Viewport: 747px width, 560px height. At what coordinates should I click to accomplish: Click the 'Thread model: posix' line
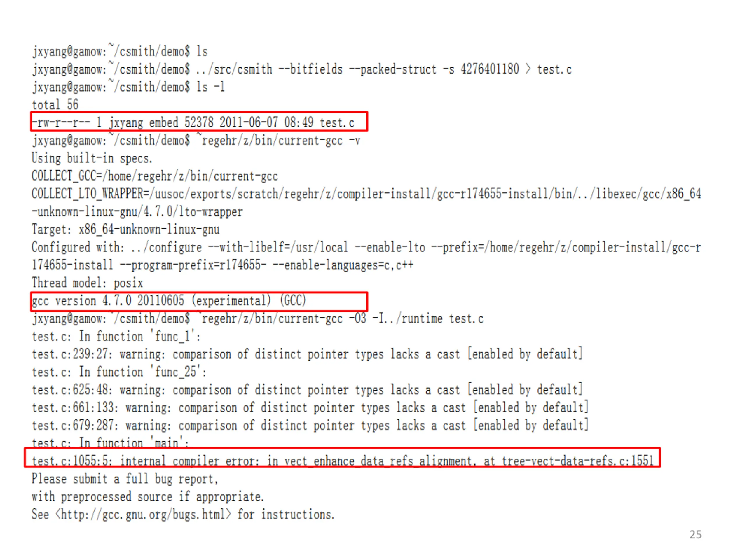click(x=88, y=283)
